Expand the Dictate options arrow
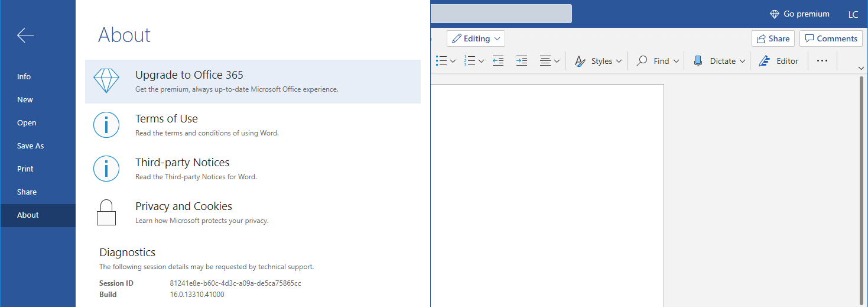This screenshot has width=868, height=307. coord(743,61)
